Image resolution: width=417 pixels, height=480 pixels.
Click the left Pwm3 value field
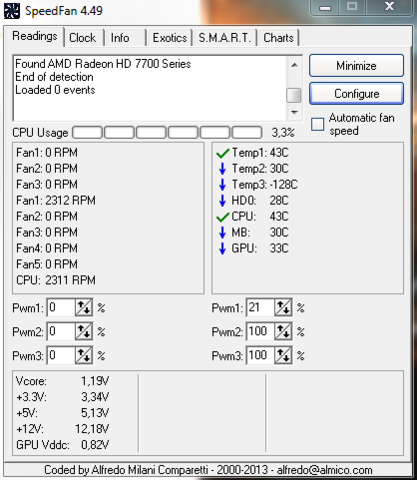coord(61,355)
